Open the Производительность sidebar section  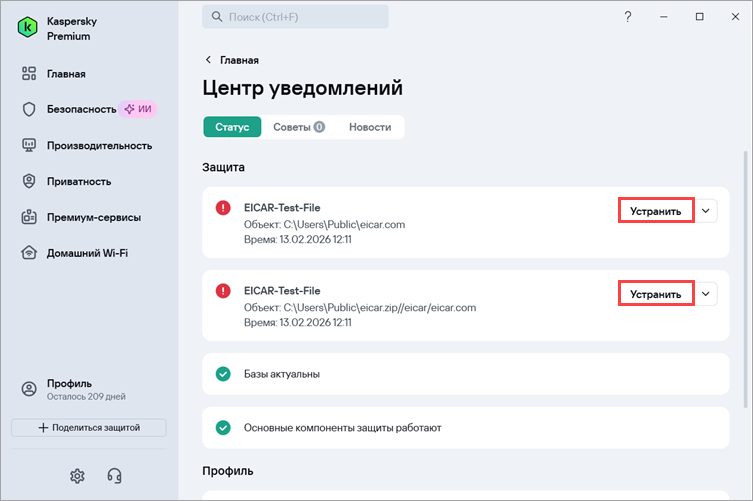point(99,146)
